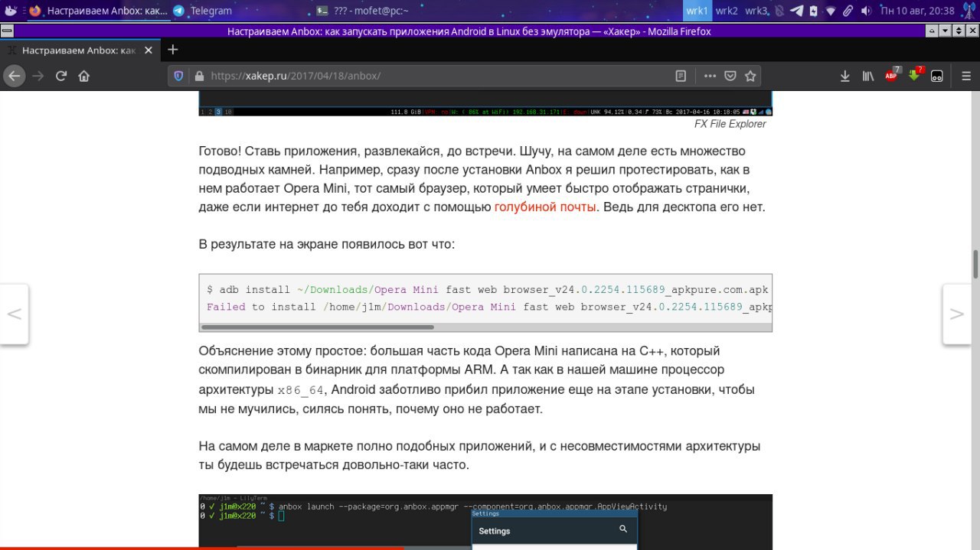
Task: Open the clock calendar 'Пн 10 авг, 20:38'
Action: pyautogui.click(x=917, y=11)
